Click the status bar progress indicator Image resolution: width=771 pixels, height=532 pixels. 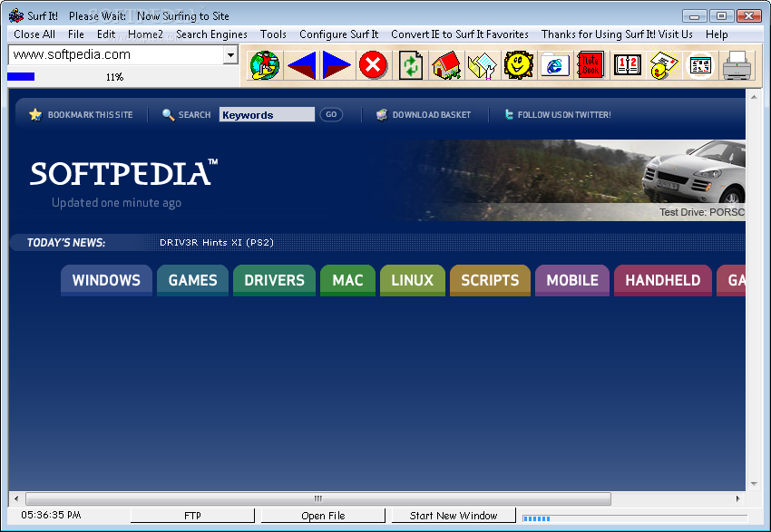(635, 518)
